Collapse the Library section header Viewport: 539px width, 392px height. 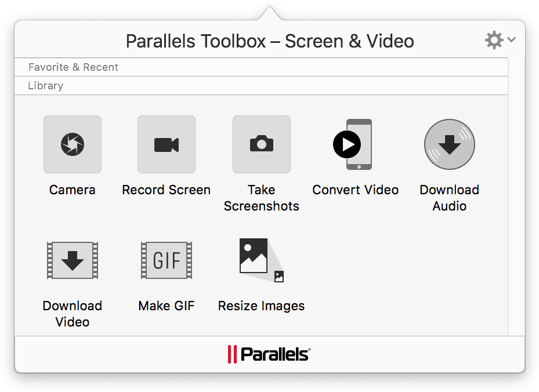pyautogui.click(x=261, y=86)
